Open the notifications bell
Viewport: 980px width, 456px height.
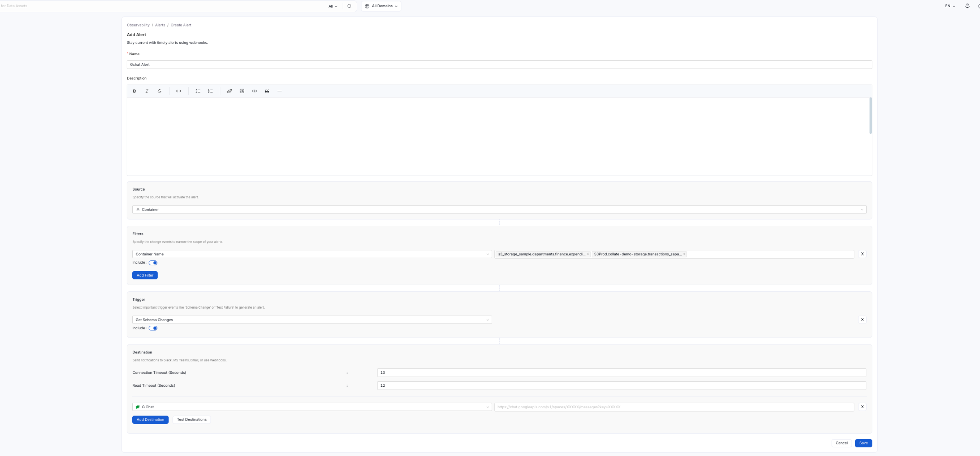(x=967, y=6)
